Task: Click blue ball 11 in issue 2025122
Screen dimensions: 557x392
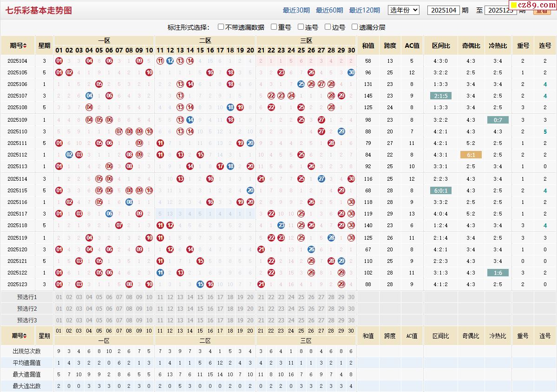Action: 160,273
